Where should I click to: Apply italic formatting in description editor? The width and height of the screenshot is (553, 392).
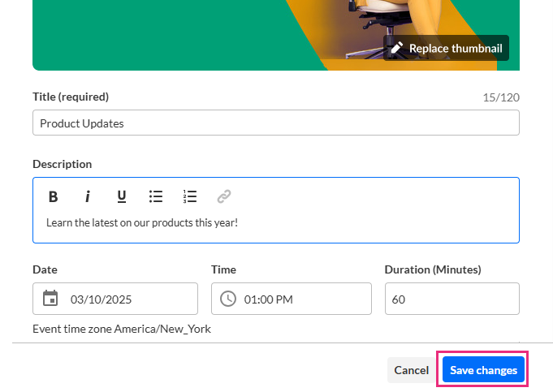pyautogui.click(x=88, y=196)
